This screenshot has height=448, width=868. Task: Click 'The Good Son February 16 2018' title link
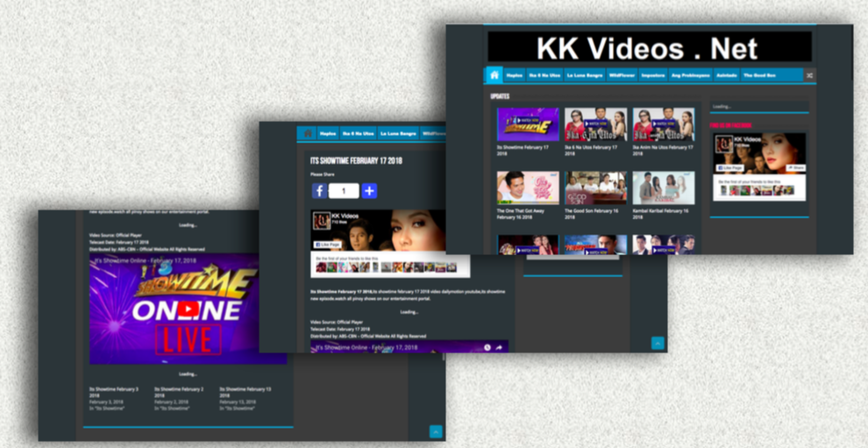591,214
